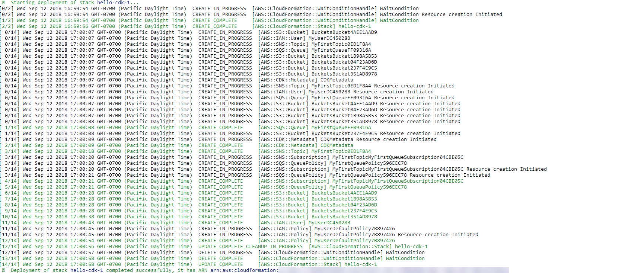Click the "17:00:54" timestamp
Screen dimensions: 644x273
82,241
